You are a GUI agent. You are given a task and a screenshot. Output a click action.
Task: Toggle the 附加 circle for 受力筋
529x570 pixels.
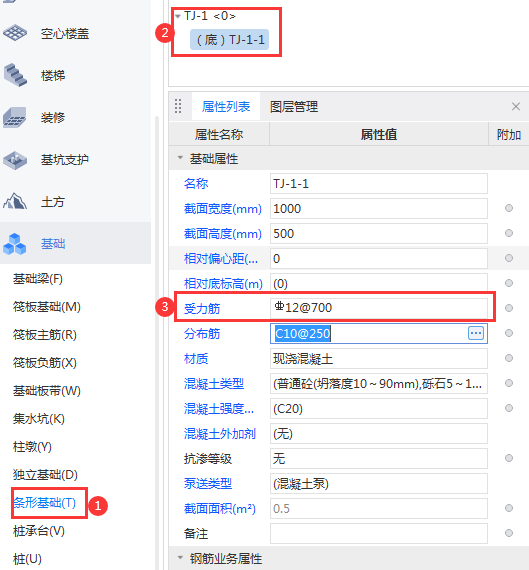(509, 308)
